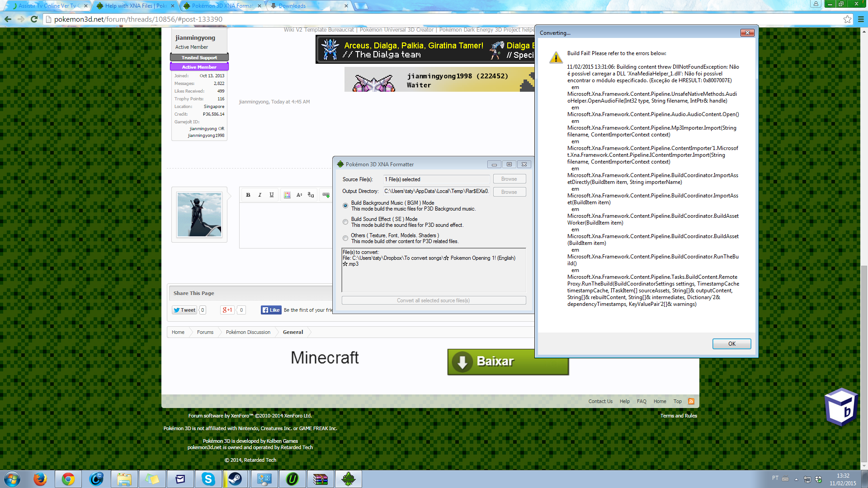Switch to the Downloads browser tab
The height and width of the screenshot is (488, 868).
[309, 6]
